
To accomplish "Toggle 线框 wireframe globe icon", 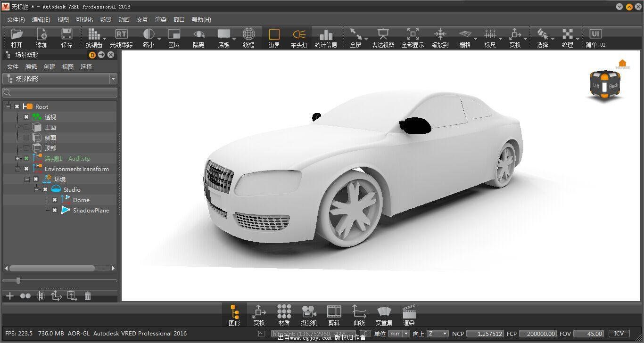I will click(249, 34).
